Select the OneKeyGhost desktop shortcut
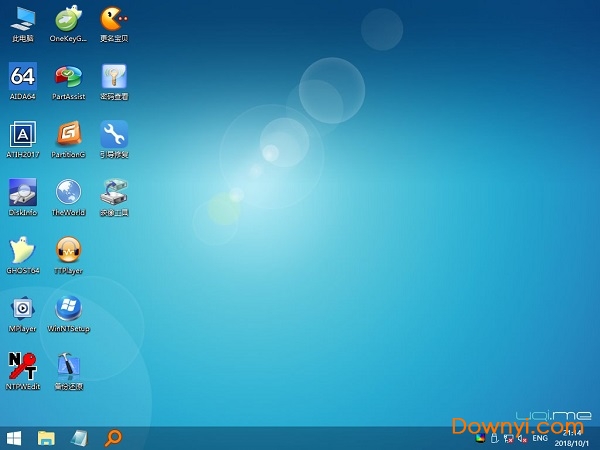 (68, 19)
